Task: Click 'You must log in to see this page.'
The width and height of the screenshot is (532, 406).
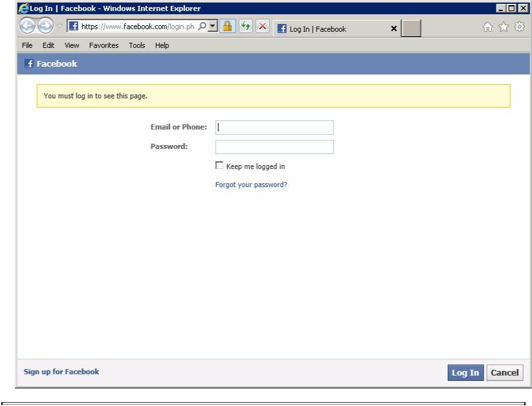Action: pyautogui.click(x=95, y=96)
